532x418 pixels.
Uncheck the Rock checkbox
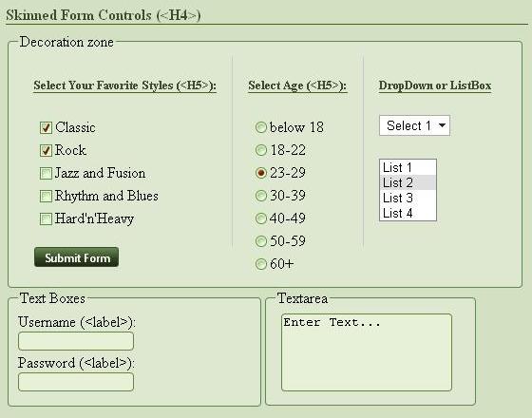pos(46,151)
